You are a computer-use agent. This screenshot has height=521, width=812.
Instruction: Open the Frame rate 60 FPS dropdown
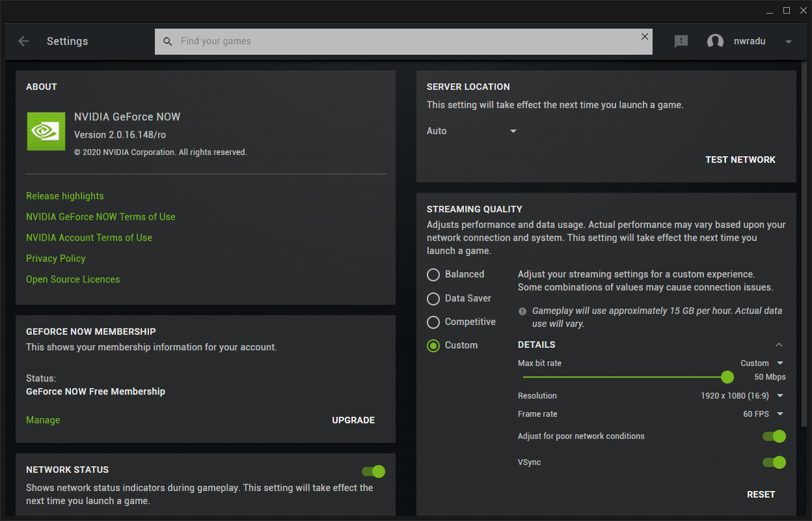763,414
